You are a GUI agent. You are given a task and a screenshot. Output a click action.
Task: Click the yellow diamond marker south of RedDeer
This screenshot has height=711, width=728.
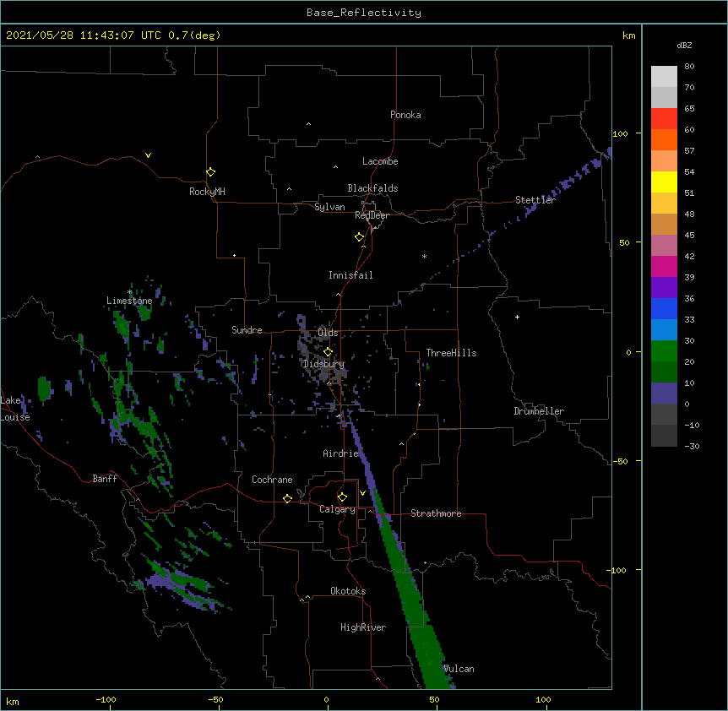tap(359, 237)
